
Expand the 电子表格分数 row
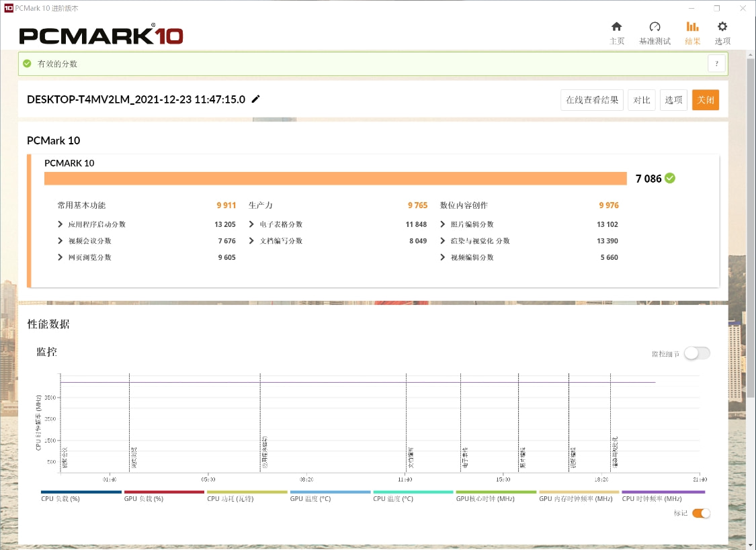click(252, 224)
